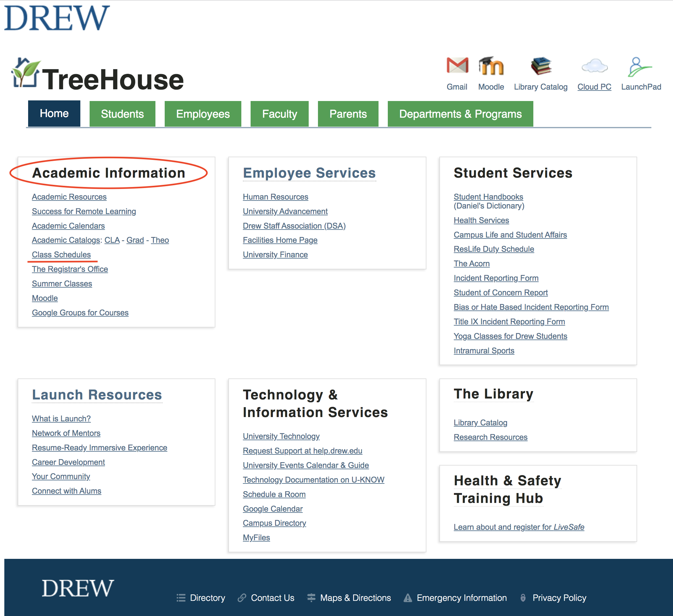Open the Incident Reporting Form link
Screen dimensions: 673x616
496,278
